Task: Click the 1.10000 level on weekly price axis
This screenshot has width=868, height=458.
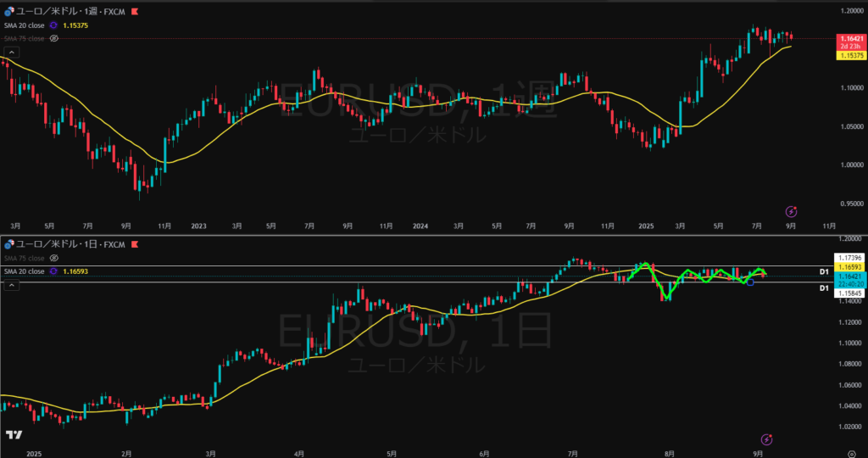Action: tap(851, 87)
